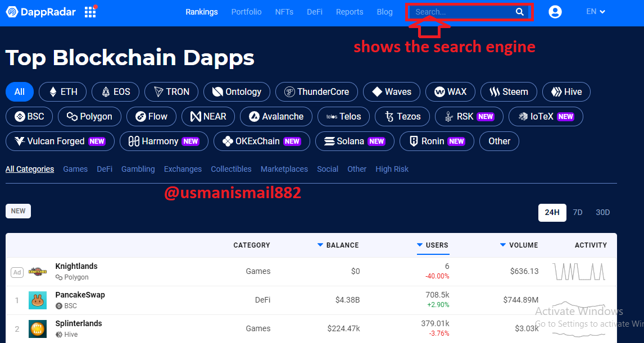
Task: Select the BSC chain filter
Action: [x=29, y=117]
